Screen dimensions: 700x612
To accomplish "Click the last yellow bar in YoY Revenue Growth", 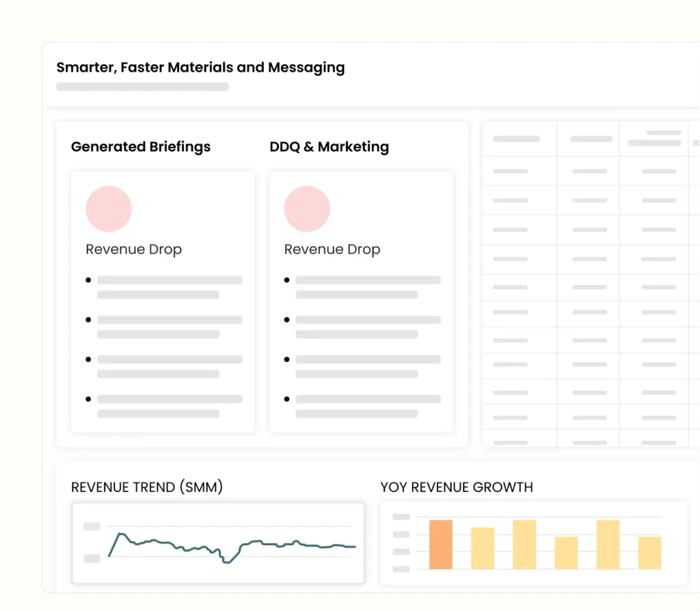I will click(649, 553).
